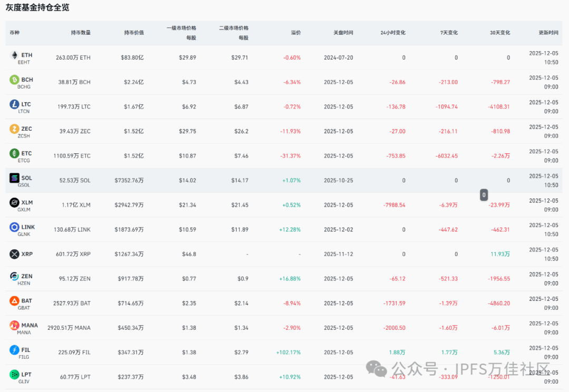569x392 pixels.
Task: Click the 2527.93万 BAT holdings cell
Action: 72,303
